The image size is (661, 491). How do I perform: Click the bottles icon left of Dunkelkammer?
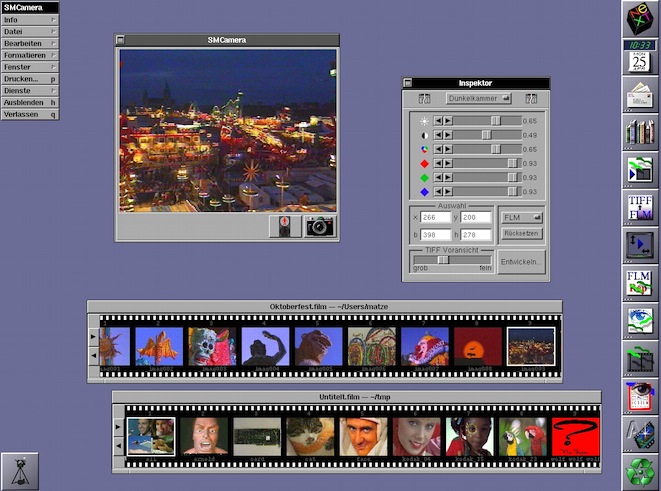pyautogui.click(x=424, y=99)
